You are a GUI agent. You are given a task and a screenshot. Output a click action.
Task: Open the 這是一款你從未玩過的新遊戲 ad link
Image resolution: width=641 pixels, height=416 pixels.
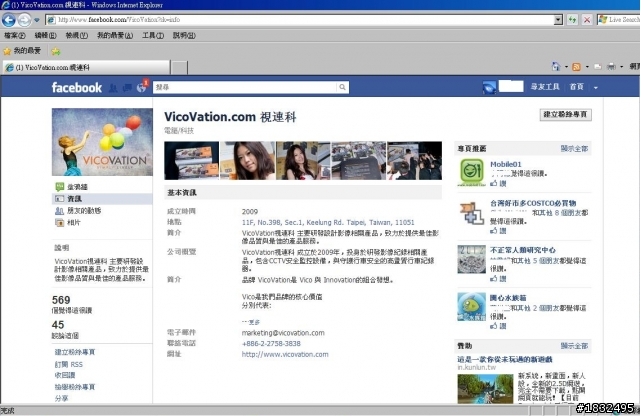click(505, 359)
